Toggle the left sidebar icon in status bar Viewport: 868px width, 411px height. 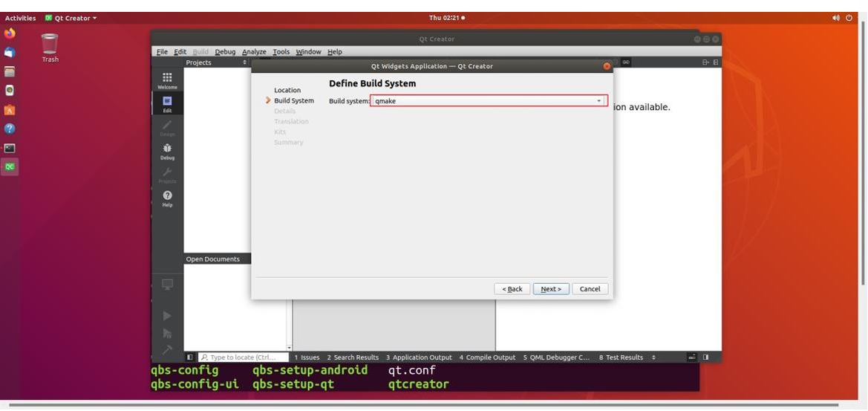(190, 357)
